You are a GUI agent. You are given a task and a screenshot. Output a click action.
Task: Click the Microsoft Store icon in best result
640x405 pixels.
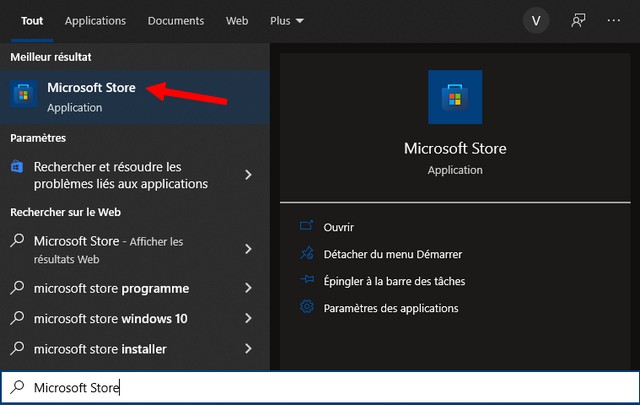(24, 94)
